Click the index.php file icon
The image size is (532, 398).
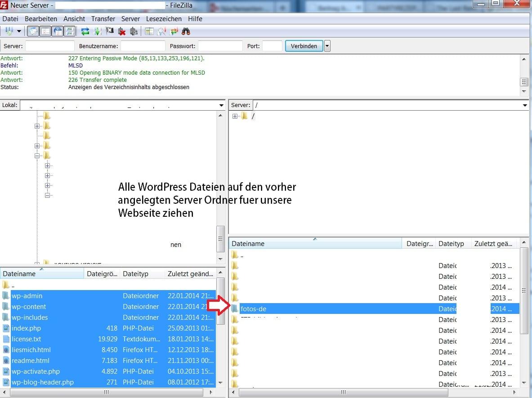[6, 328]
